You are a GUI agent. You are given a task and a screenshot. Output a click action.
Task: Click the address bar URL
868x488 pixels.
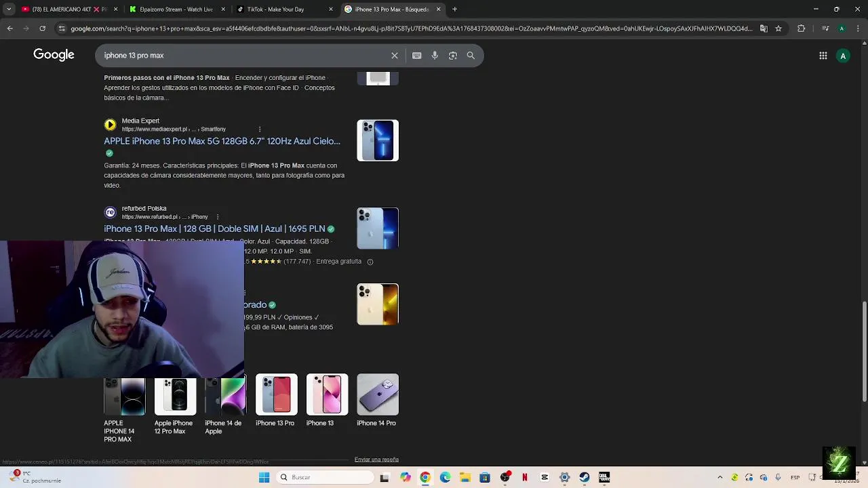pos(411,28)
